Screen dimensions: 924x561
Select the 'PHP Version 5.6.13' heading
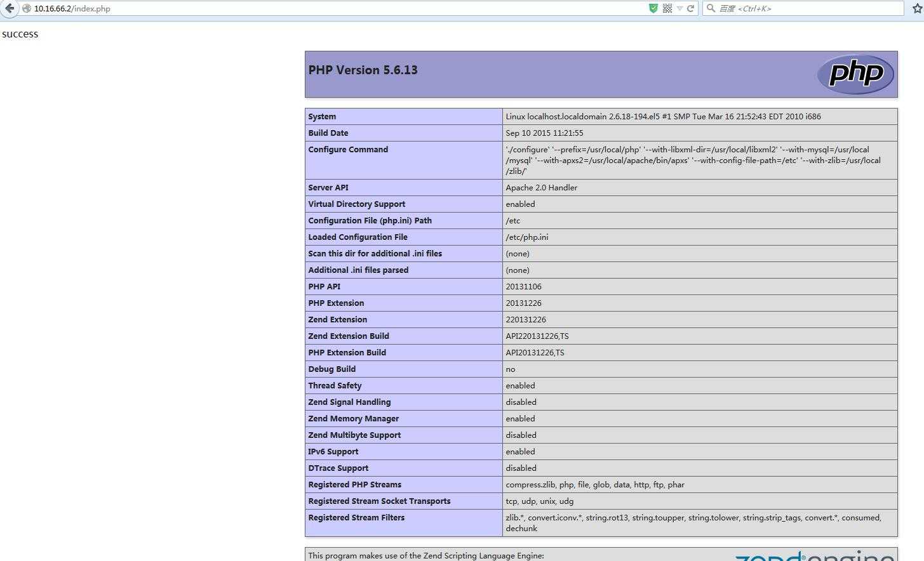363,70
